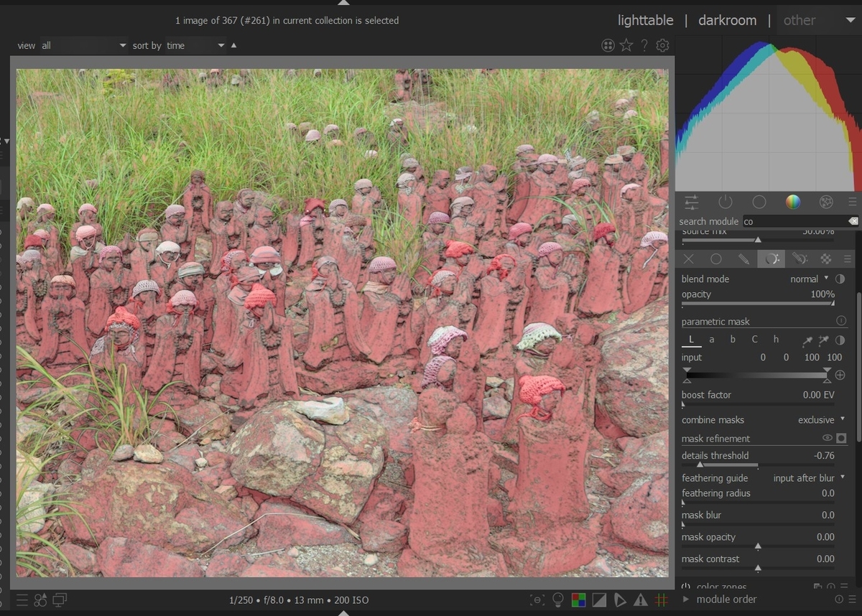The width and height of the screenshot is (862, 616).
Task: Open quick presets menu at bottom left
Action: click(x=22, y=599)
